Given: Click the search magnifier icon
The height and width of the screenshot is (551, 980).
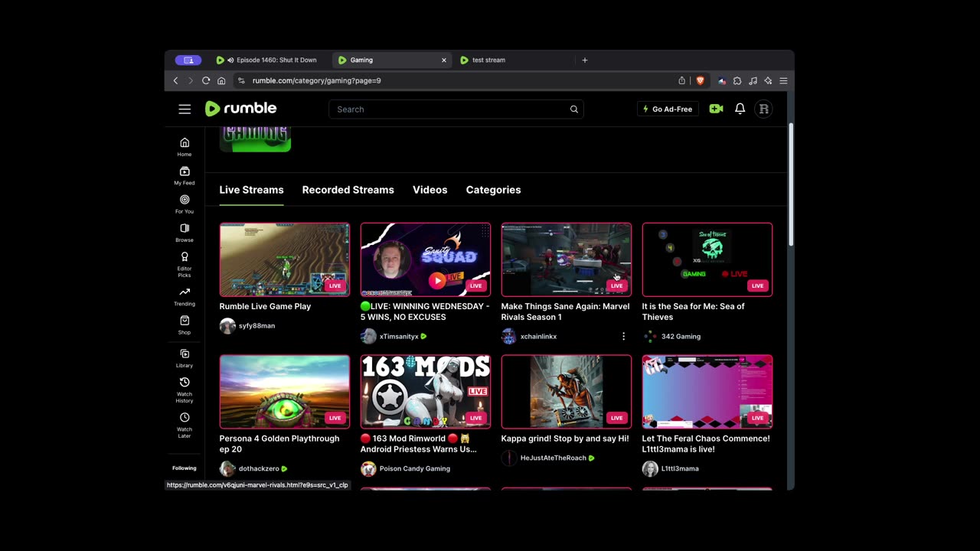Looking at the screenshot, I should (573, 109).
